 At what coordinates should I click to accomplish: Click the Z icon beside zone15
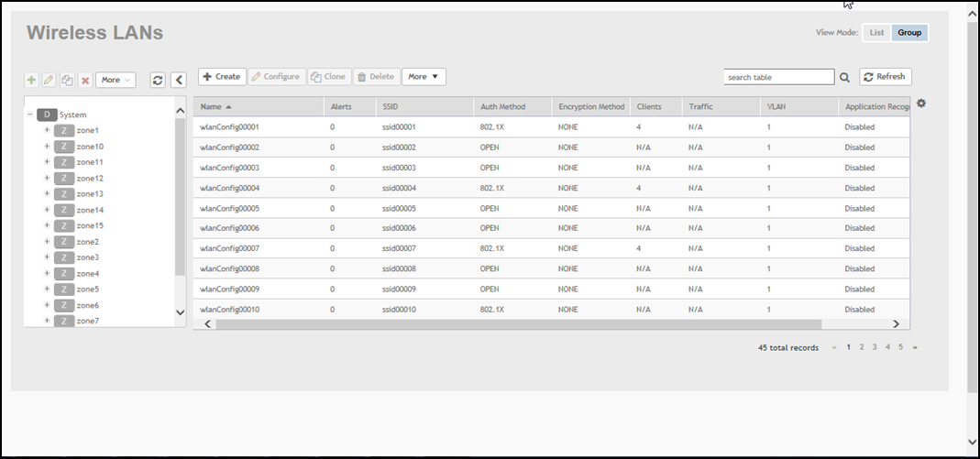pos(64,226)
